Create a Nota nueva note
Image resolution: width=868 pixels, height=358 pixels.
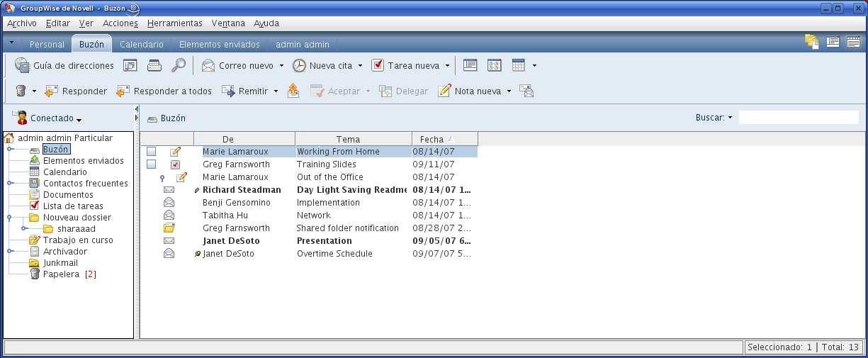click(x=469, y=91)
